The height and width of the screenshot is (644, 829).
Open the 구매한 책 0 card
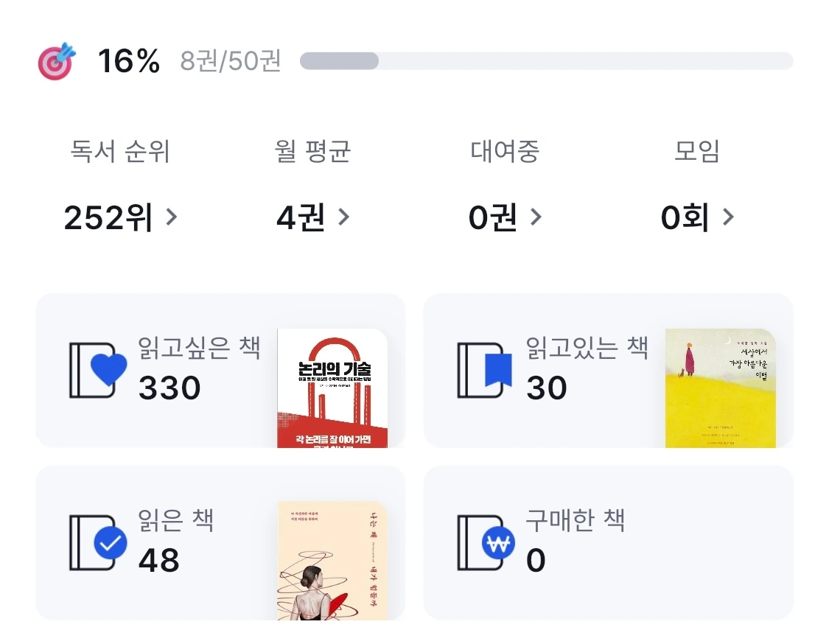[609, 543]
